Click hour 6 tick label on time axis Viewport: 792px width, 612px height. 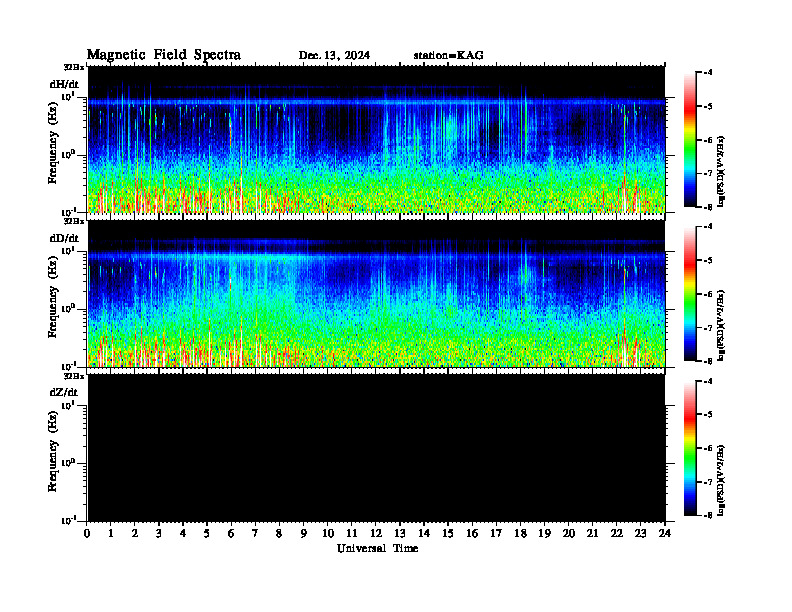pyautogui.click(x=231, y=533)
